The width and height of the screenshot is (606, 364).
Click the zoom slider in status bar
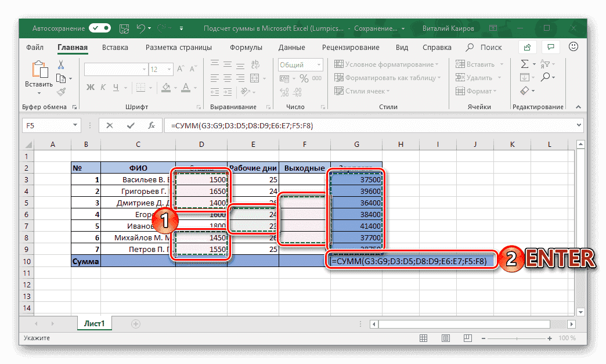tap(518, 337)
